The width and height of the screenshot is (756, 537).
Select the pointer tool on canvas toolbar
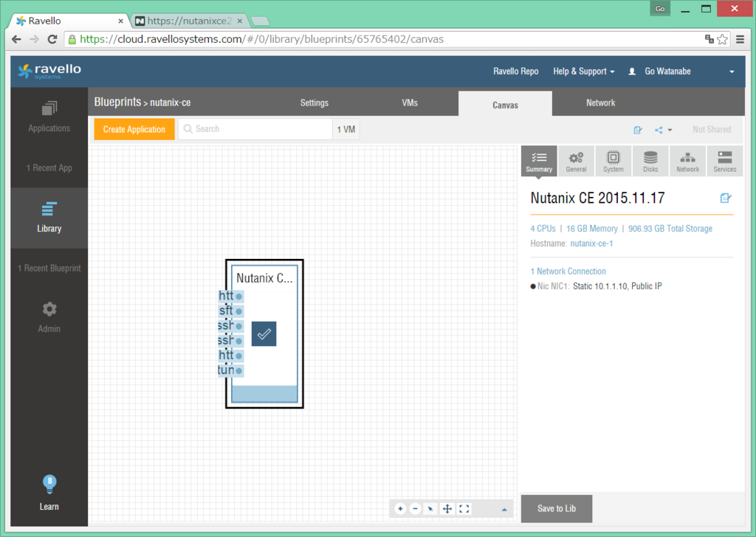coord(430,508)
